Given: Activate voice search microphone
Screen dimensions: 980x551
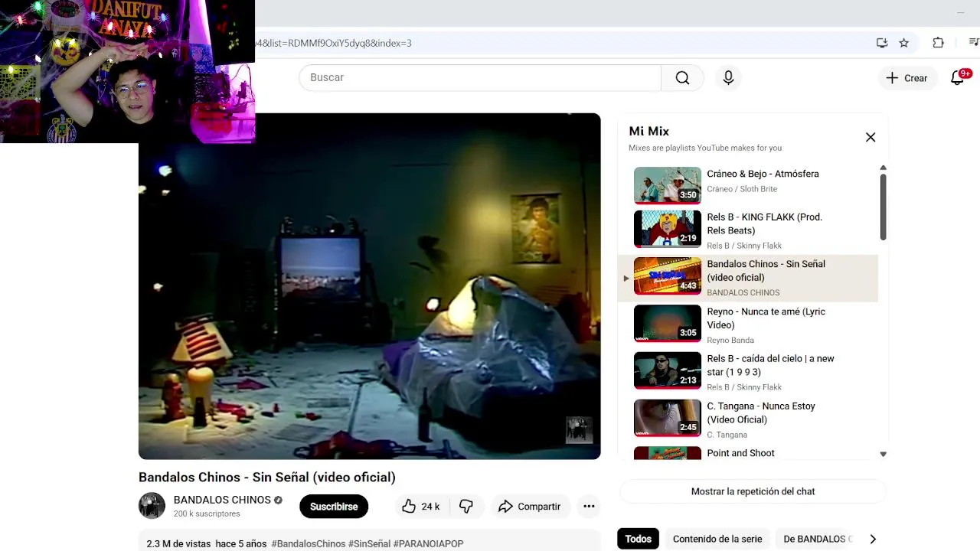Looking at the screenshot, I should click(x=728, y=77).
